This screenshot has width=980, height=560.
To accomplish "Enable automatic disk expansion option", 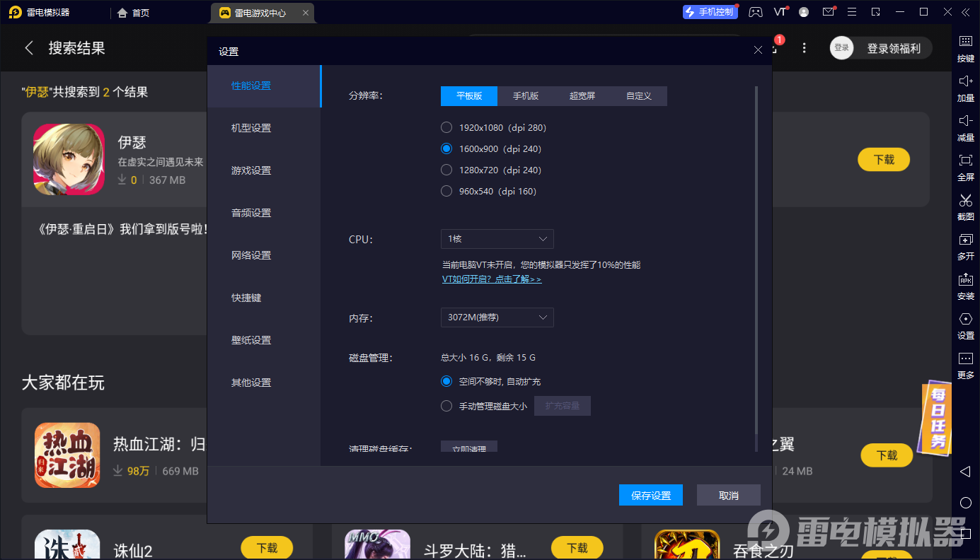I will point(446,380).
